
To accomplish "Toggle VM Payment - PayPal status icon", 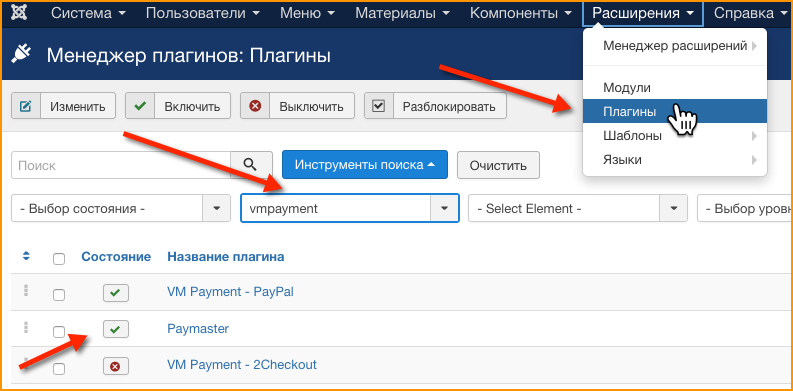I will pos(116,293).
